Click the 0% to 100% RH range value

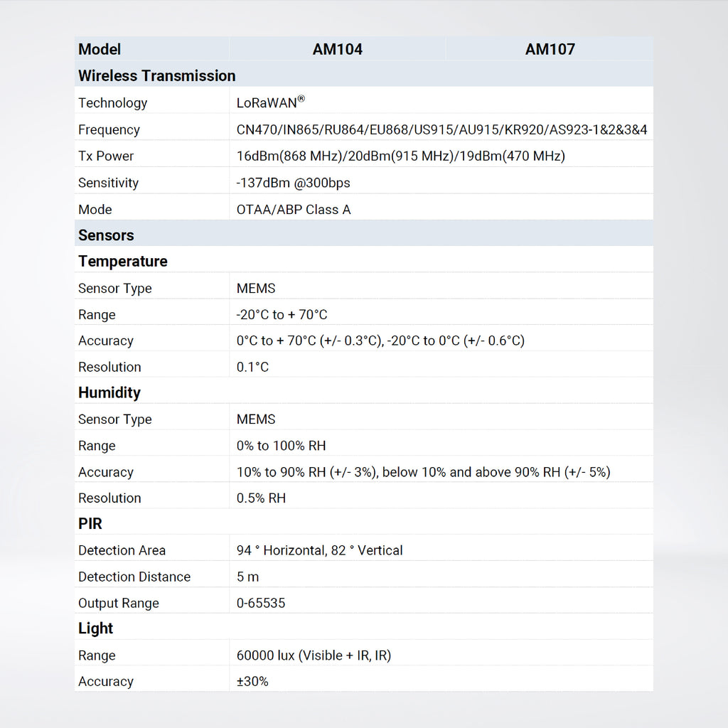point(281,446)
